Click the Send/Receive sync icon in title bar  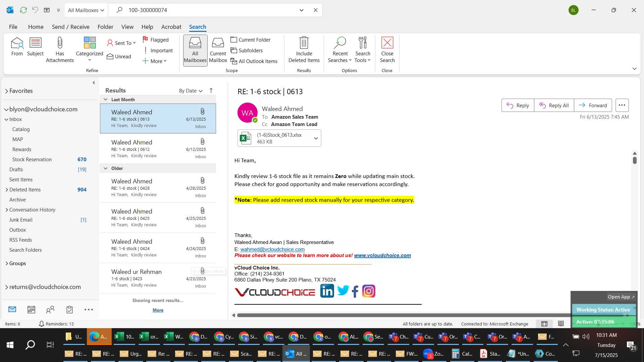tap(23, 10)
